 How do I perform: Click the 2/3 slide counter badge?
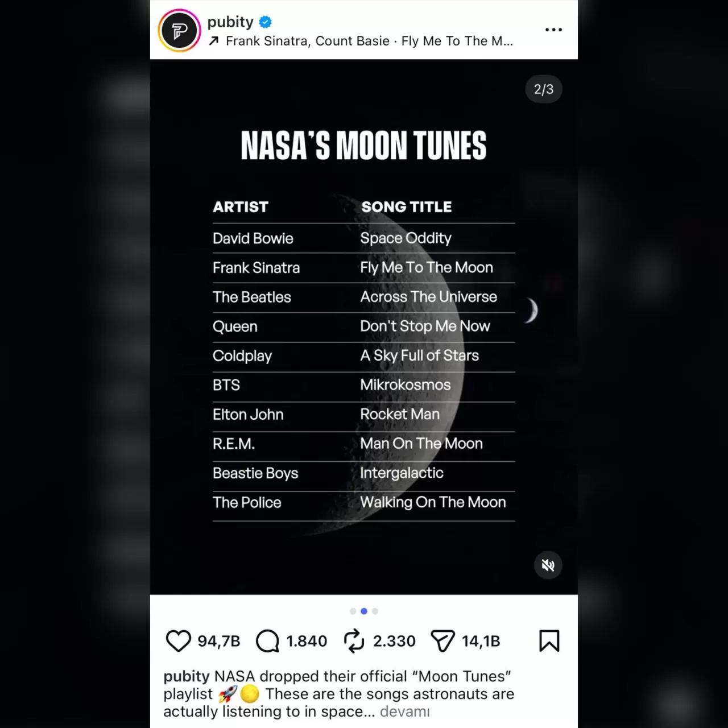(543, 89)
